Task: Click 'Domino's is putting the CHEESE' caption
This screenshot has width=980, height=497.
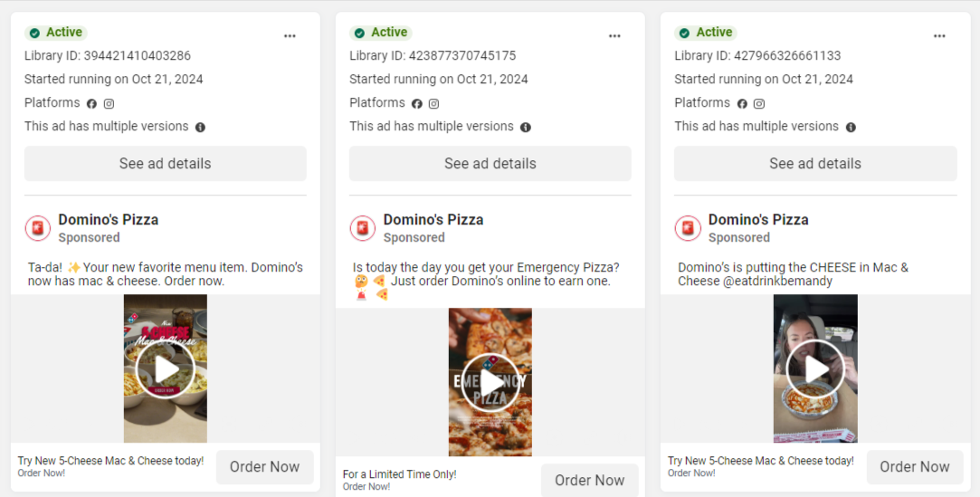Action: [x=793, y=273]
